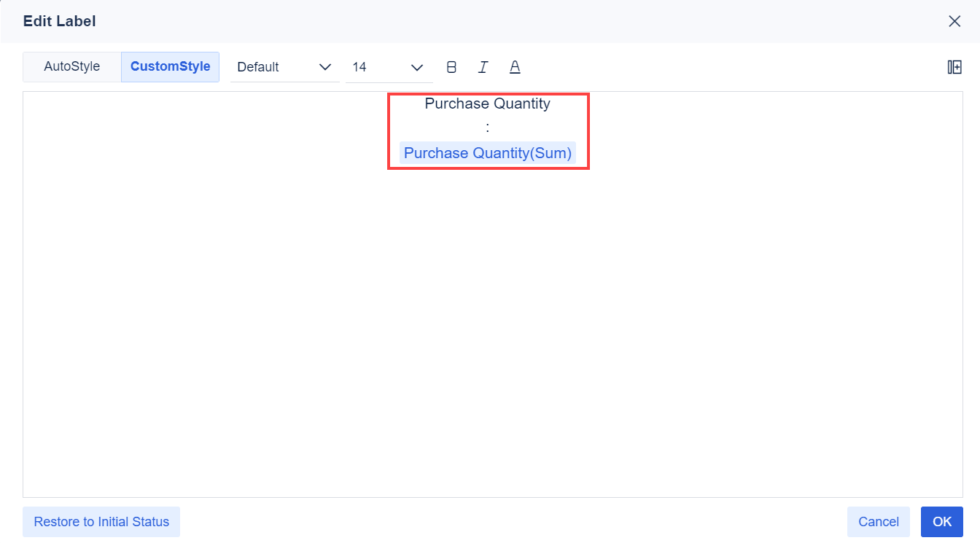
Task: Click the insert field panel icon
Action: click(x=954, y=66)
